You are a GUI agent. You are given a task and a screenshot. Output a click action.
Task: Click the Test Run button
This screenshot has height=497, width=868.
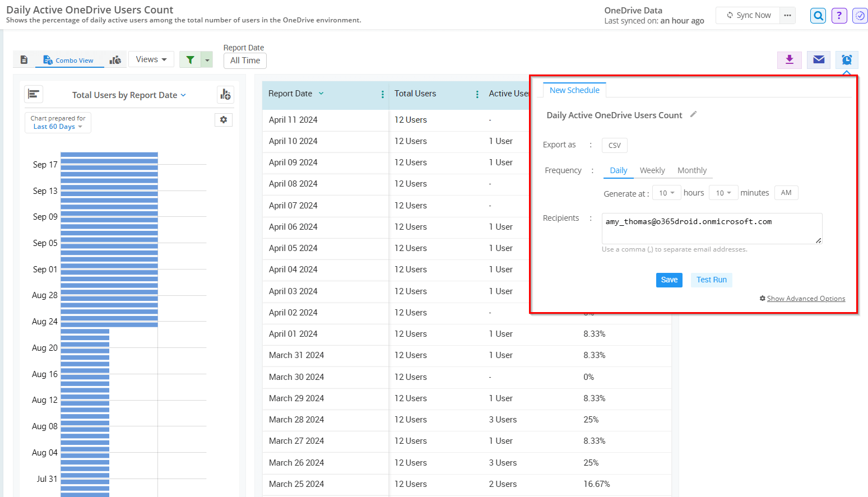(711, 280)
